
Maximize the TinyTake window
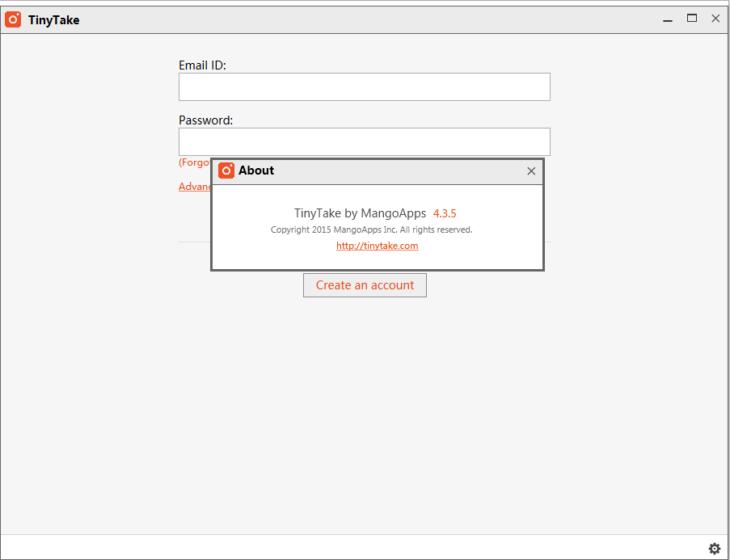click(692, 19)
